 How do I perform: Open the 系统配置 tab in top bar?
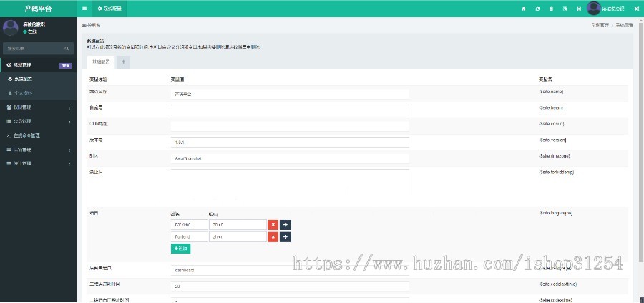(x=109, y=9)
